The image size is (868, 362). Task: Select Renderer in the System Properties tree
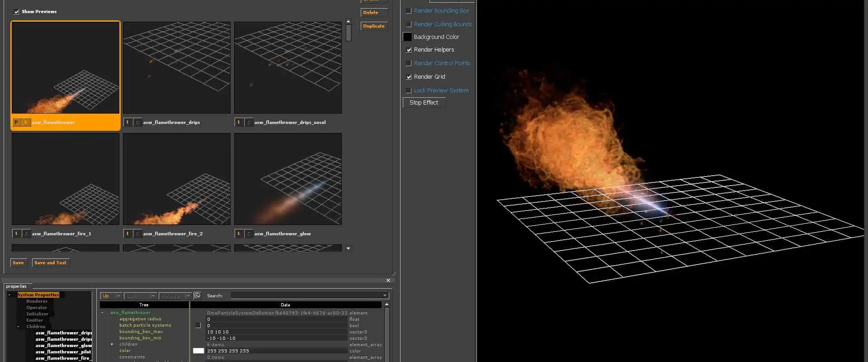[37, 301]
